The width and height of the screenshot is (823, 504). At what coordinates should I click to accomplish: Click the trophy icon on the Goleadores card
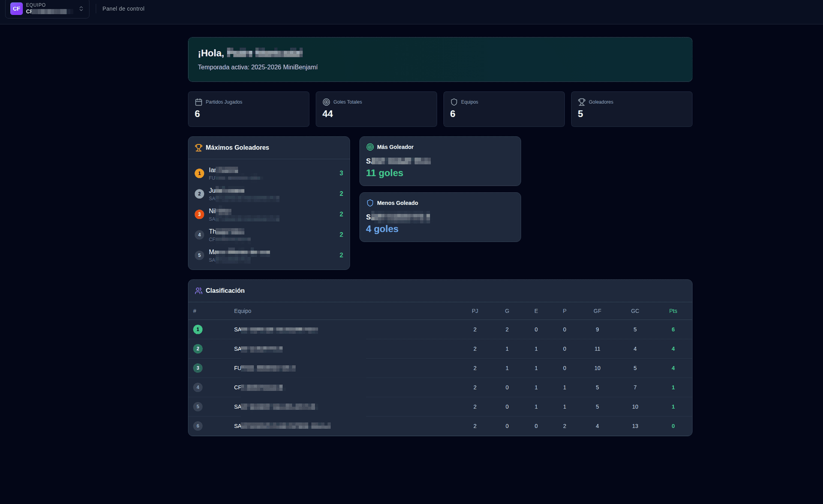(582, 102)
